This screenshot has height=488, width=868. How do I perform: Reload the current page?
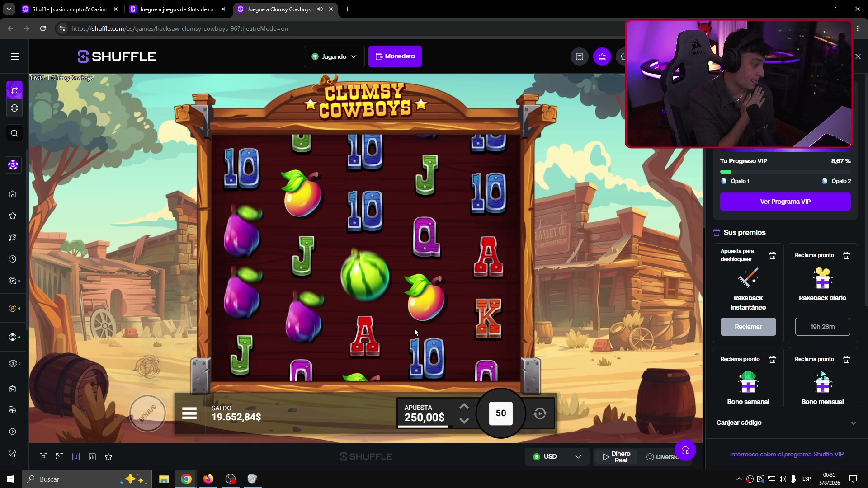click(43, 28)
